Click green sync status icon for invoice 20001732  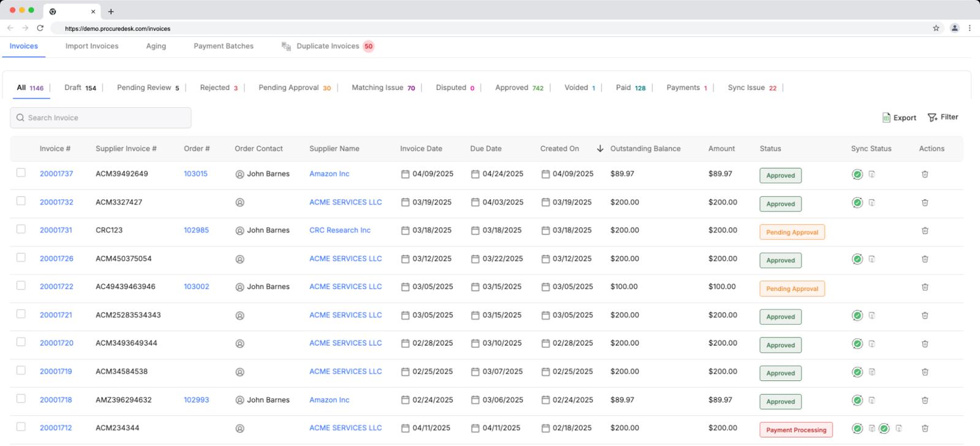(x=858, y=203)
